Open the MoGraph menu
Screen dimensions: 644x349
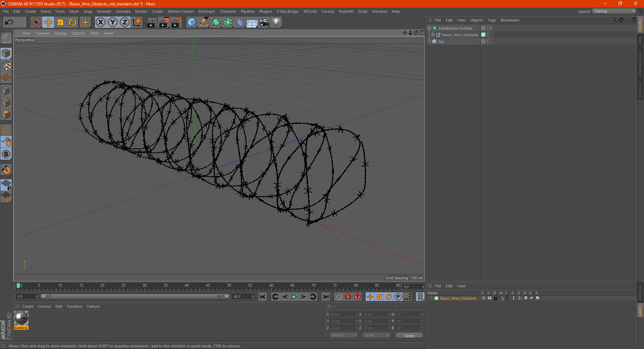pos(207,11)
